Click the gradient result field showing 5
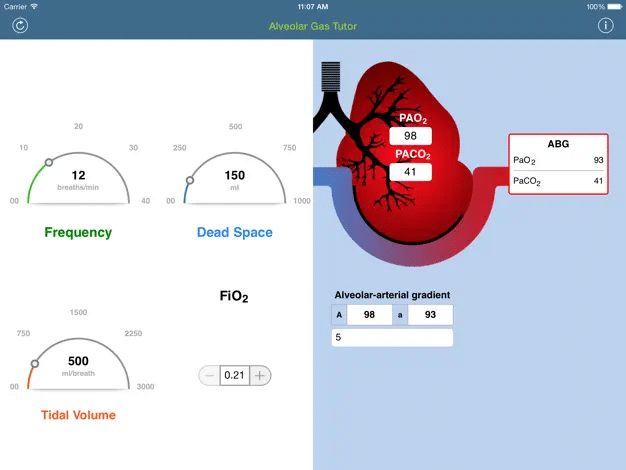Viewport: 626px width, 470px height. tap(392, 337)
